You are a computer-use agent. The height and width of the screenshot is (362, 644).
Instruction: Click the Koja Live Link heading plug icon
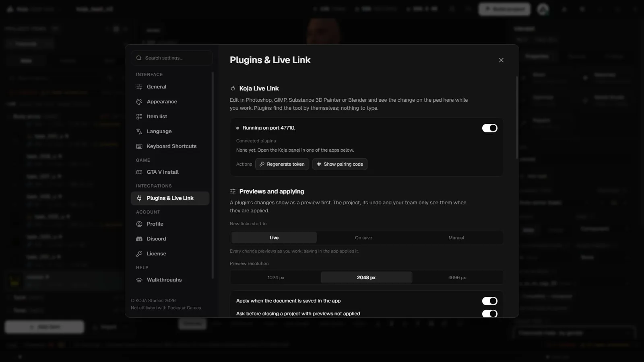point(233,88)
